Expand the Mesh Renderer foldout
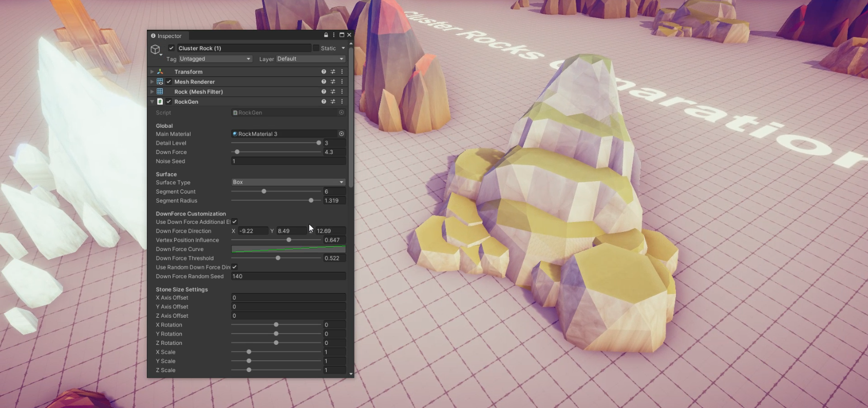868x408 pixels. (152, 82)
